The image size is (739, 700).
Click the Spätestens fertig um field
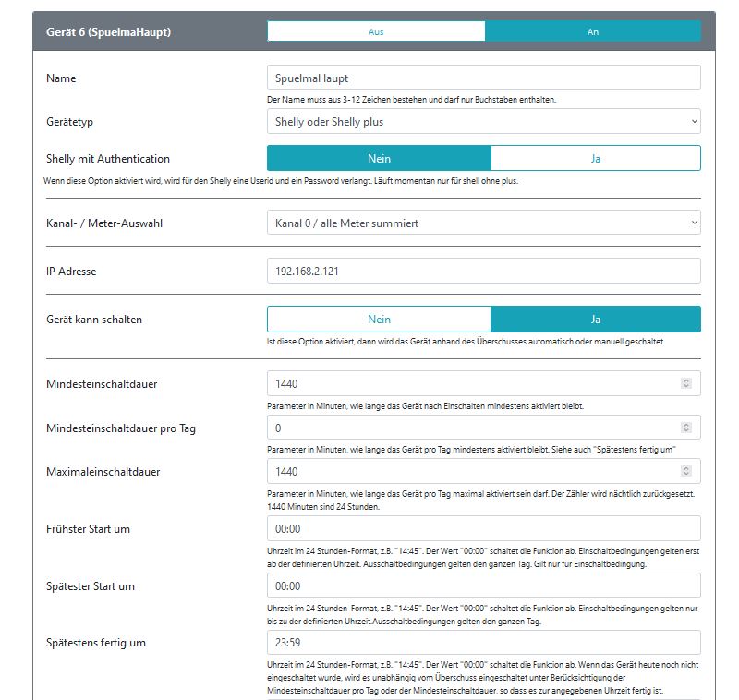point(483,643)
